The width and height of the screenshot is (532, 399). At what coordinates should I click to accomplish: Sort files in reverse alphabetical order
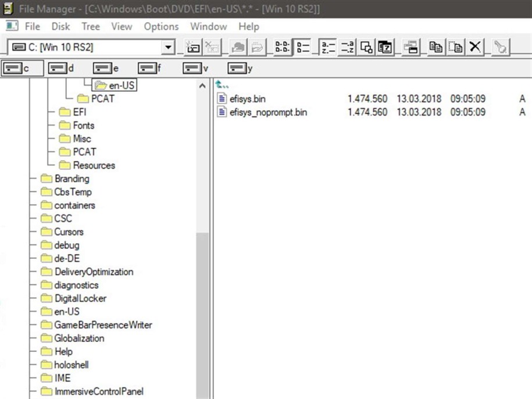pos(347,47)
